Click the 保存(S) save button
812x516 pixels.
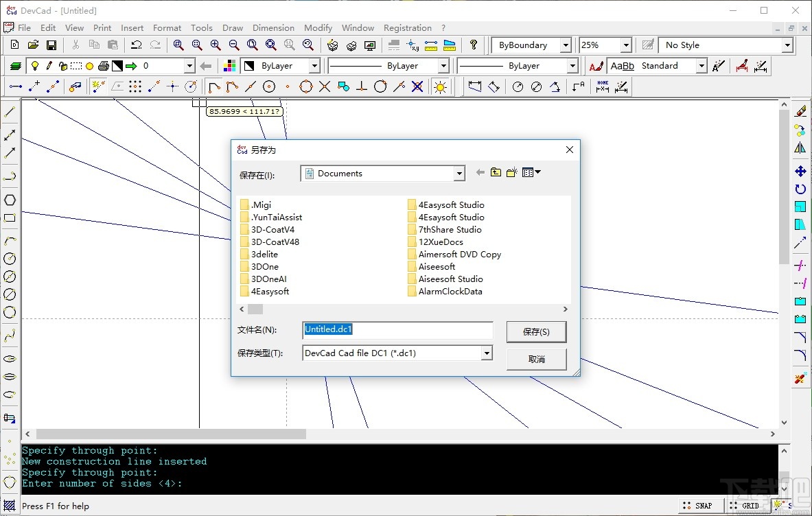click(536, 331)
